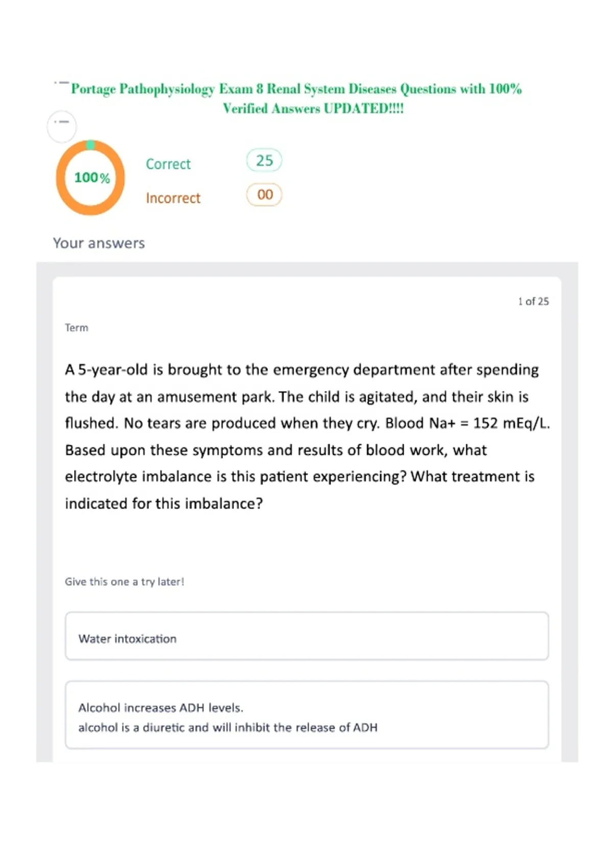Image resolution: width=613 pixels, height=868 pixels.
Task: Click the question ending indicated for this imbalance
Action: coord(164,503)
